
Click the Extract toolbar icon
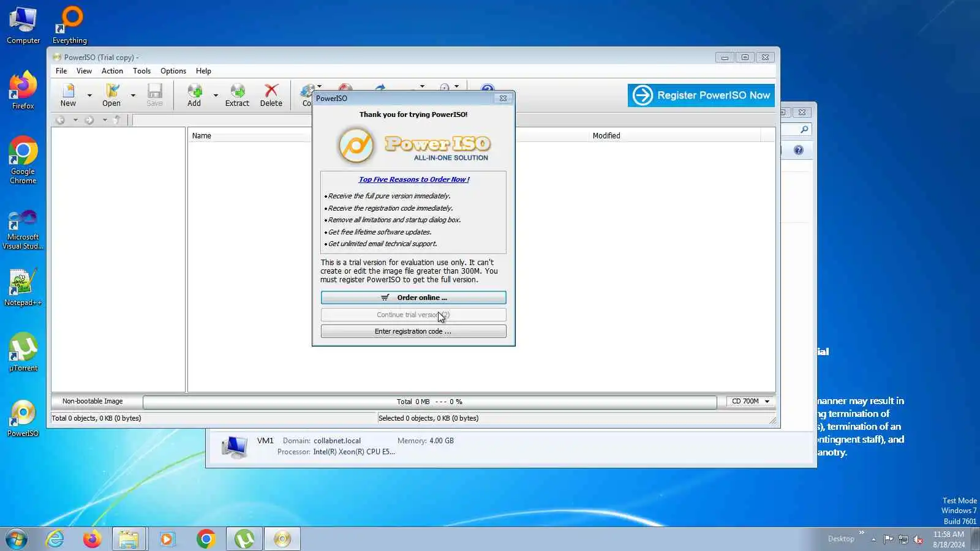[237, 94]
